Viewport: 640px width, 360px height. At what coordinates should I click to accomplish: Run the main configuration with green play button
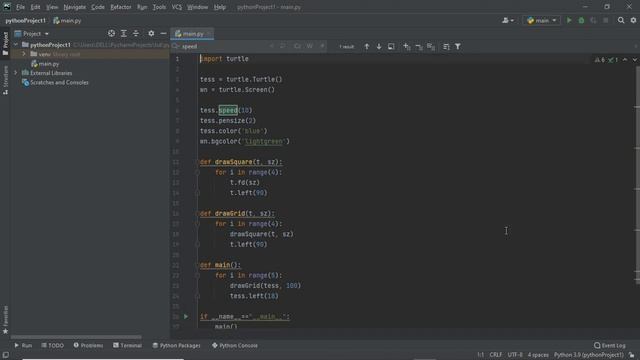[x=569, y=20]
